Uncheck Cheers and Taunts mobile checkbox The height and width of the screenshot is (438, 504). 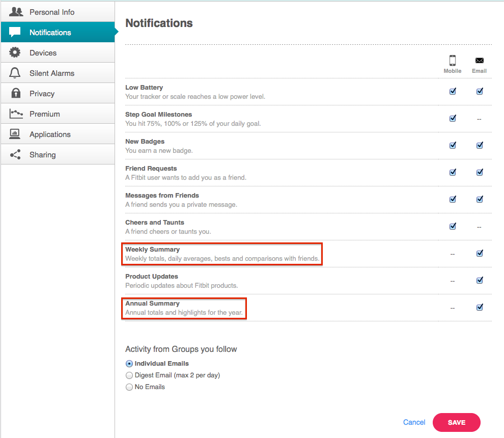tap(453, 226)
